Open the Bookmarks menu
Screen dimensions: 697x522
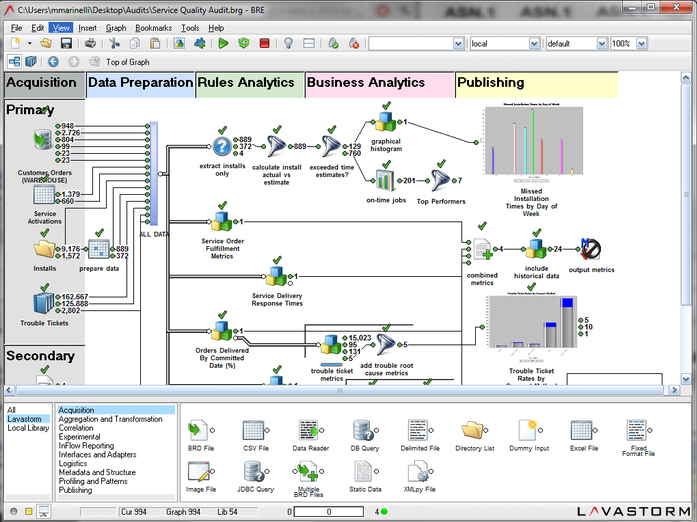pos(153,28)
